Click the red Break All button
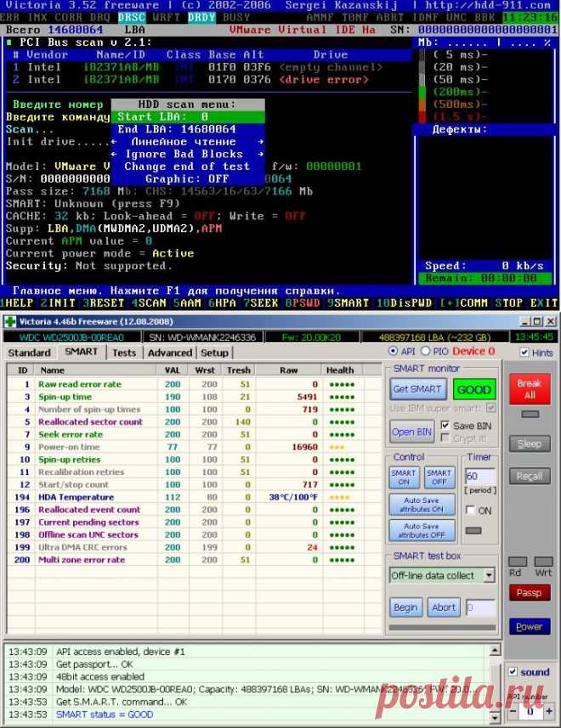 530,389
